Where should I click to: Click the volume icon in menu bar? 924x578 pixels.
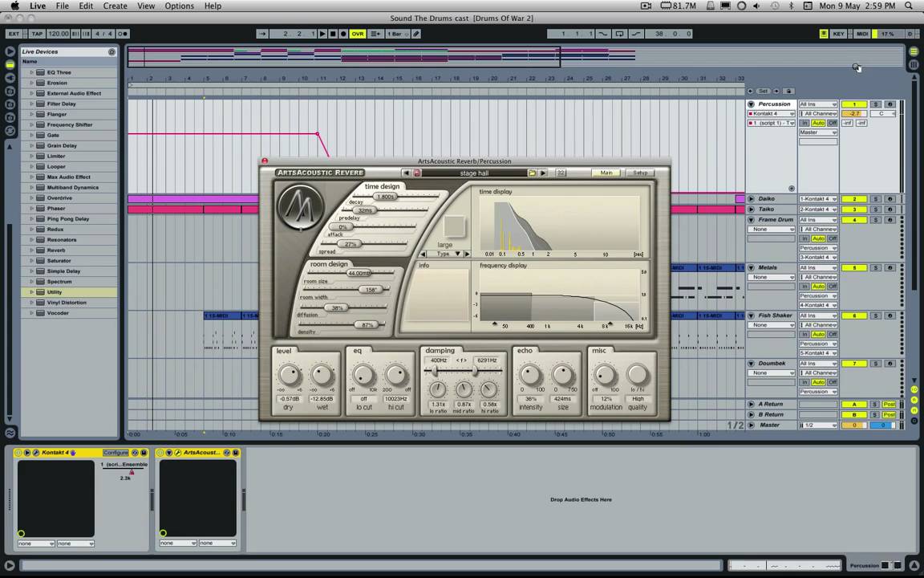pyautogui.click(x=756, y=6)
